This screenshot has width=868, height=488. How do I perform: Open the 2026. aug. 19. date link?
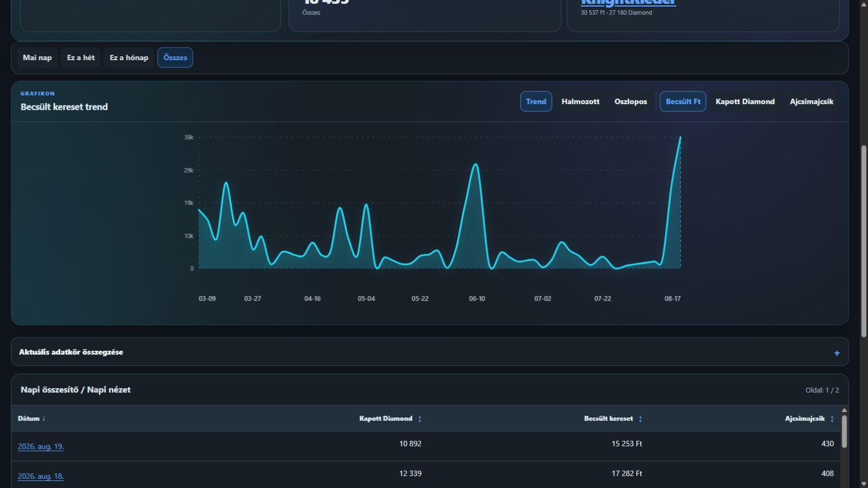tap(41, 446)
